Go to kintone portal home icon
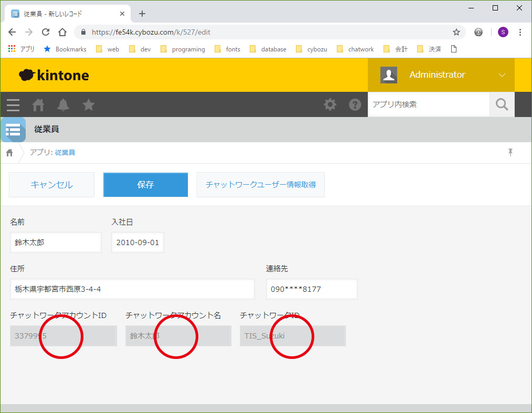532x413 pixels. click(38, 105)
